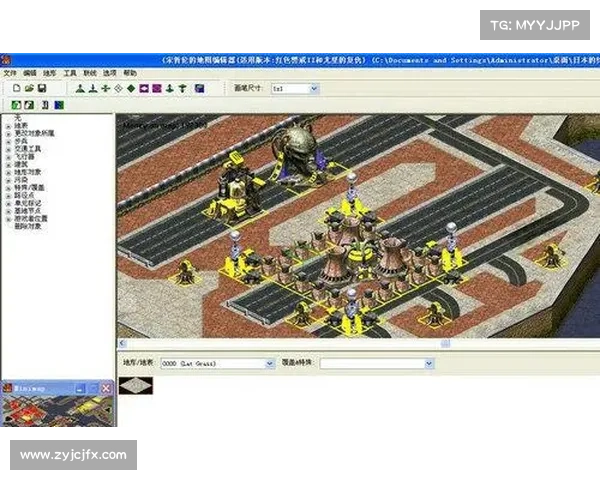Minimize the Minimap window
Image resolution: width=600 pixels, height=480 pixels.
coord(80,389)
